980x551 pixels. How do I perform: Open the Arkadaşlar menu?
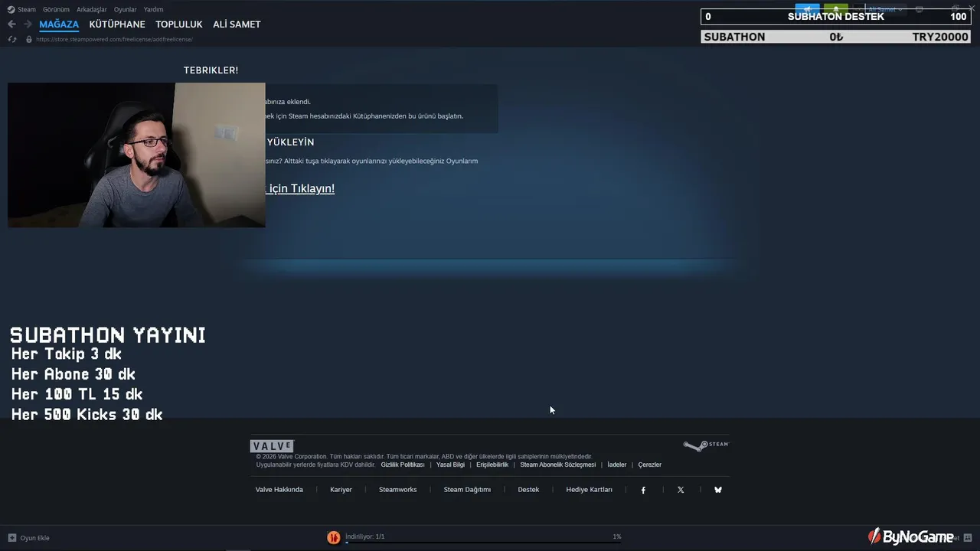pos(92,9)
